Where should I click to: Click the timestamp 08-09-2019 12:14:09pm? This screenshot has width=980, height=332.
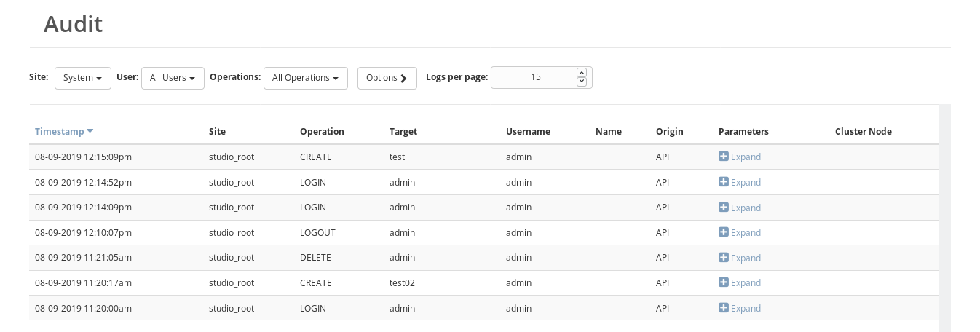[x=83, y=207]
